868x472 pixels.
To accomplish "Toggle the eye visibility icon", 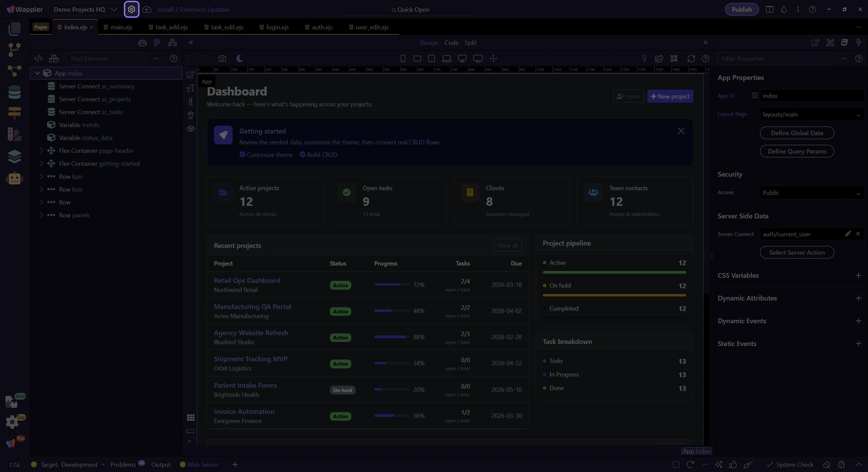I will (191, 129).
